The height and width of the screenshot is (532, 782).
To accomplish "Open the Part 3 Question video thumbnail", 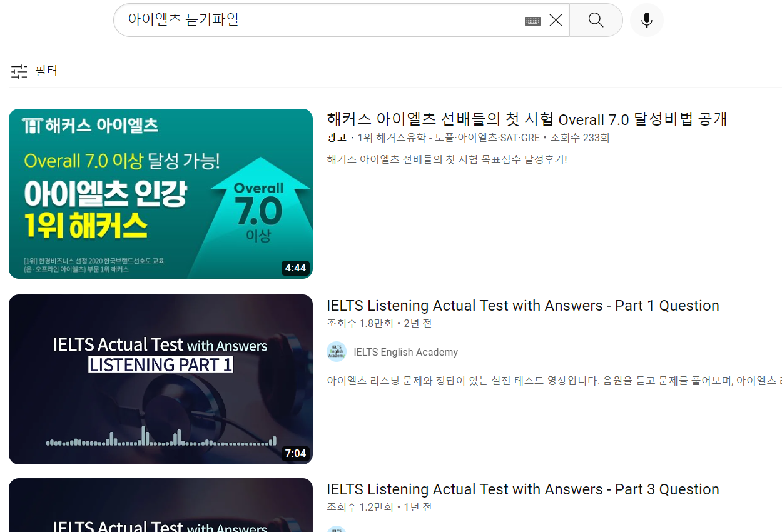I will pos(161,505).
